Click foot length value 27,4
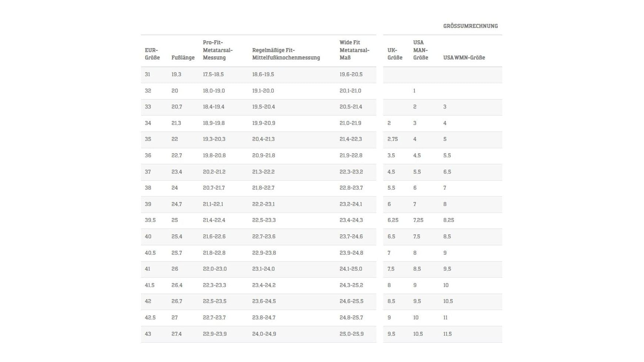 tap(177, 334)
